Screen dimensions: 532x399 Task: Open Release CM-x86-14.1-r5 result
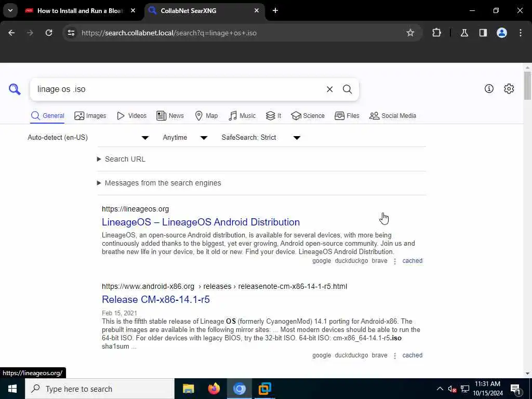coord(156,299)
